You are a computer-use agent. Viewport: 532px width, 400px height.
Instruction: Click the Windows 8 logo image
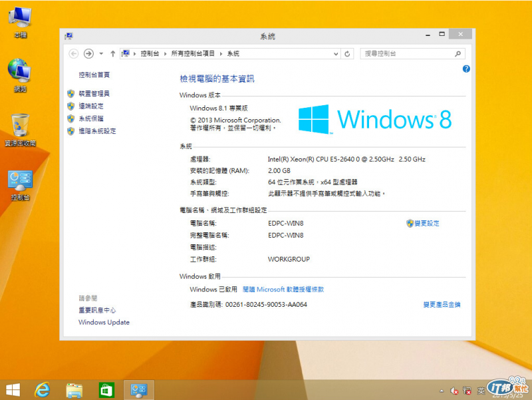375,119
